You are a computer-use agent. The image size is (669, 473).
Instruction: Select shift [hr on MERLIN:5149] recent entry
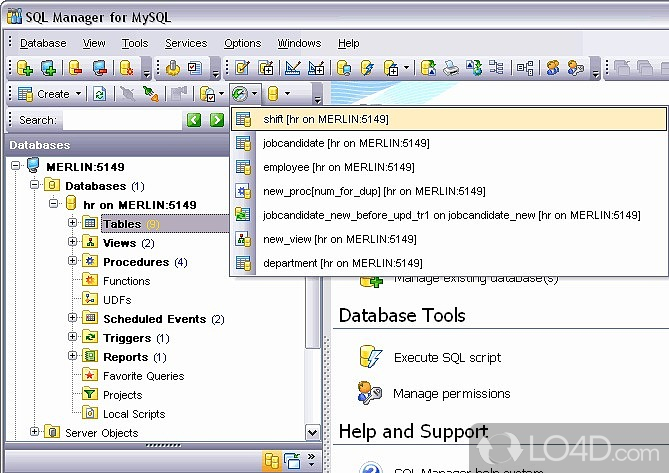(449, 119)
